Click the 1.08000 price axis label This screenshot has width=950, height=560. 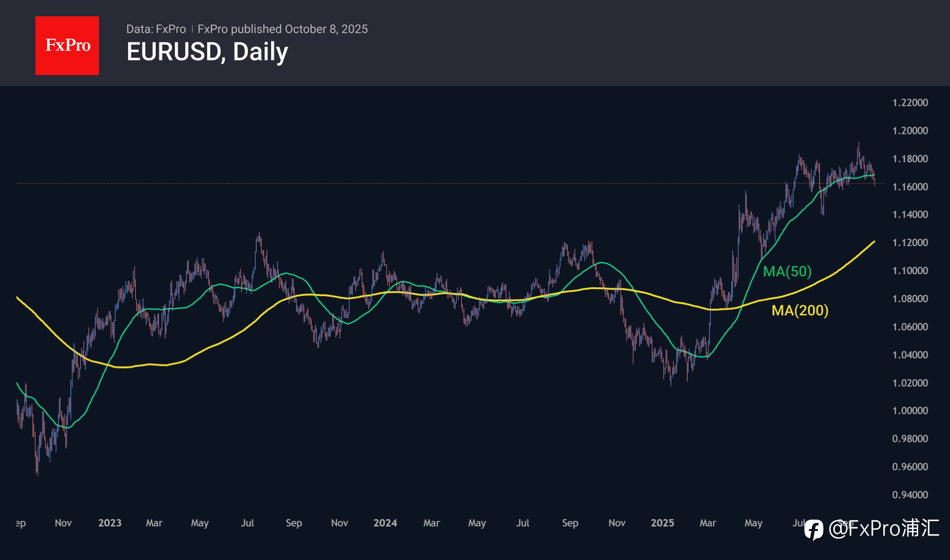tap(910, 299)
